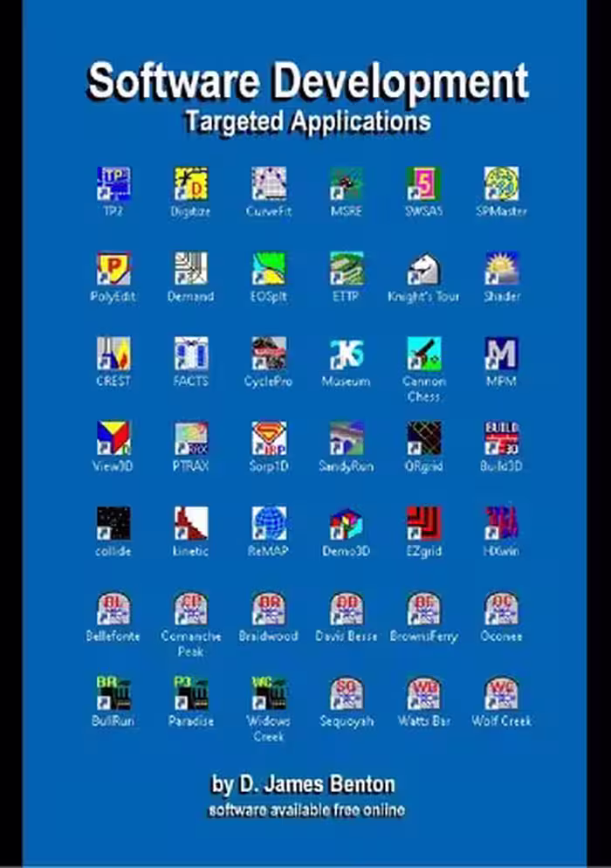The height and width of the screenshot is (868, 611).
Task: Open the TP2 shortcut icon
Action: (x=113, y=183)
